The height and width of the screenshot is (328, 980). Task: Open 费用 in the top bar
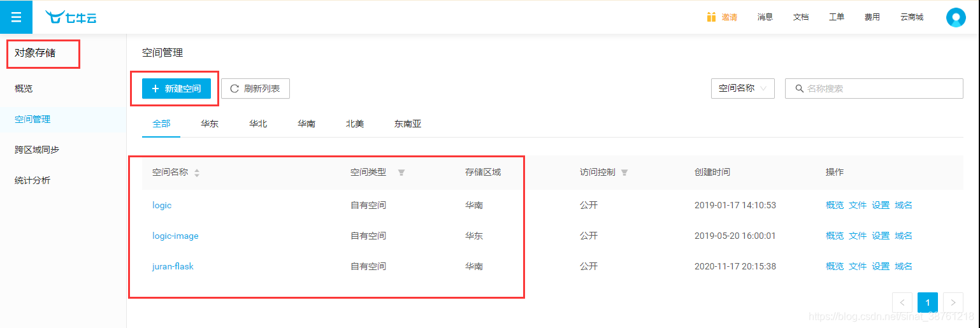pos(872,17)
